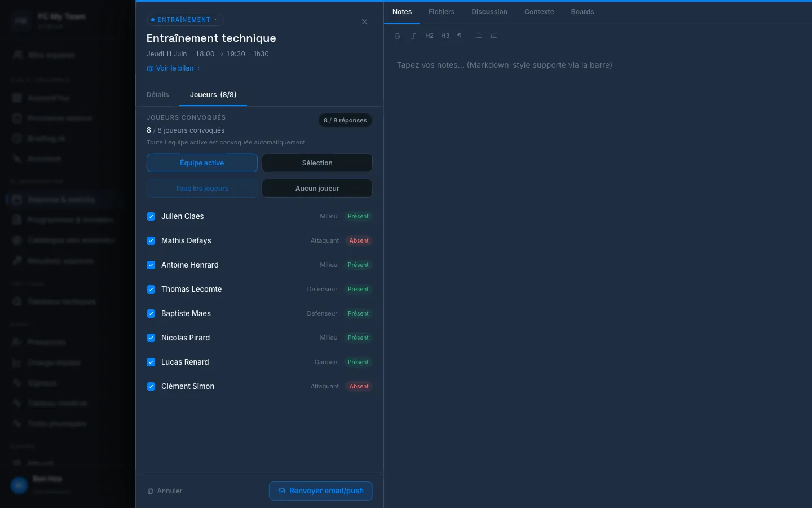Click the name Antoine Henrard

[x=189, y=265]
